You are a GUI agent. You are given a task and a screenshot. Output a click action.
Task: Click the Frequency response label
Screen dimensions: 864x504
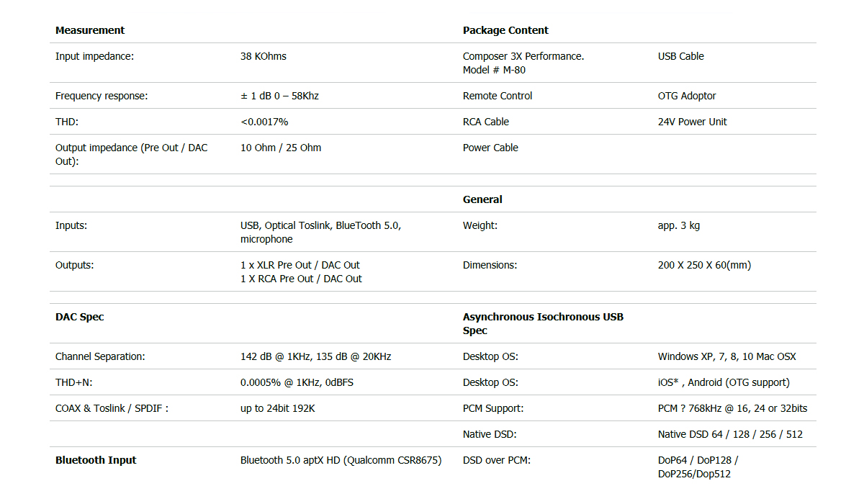click(x=102, y=96)
